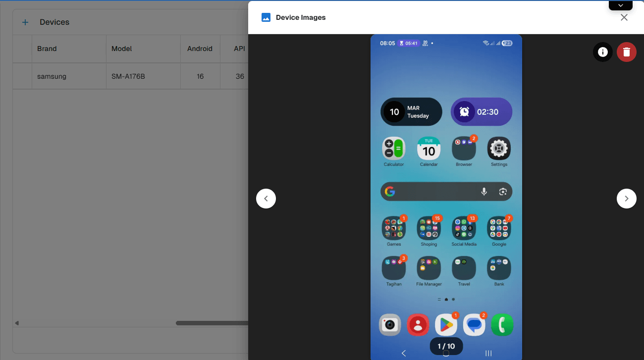Tap the second home screen page indicator dot
The height and width of the screenshot is (360, 644).
(x=446, y=299)
